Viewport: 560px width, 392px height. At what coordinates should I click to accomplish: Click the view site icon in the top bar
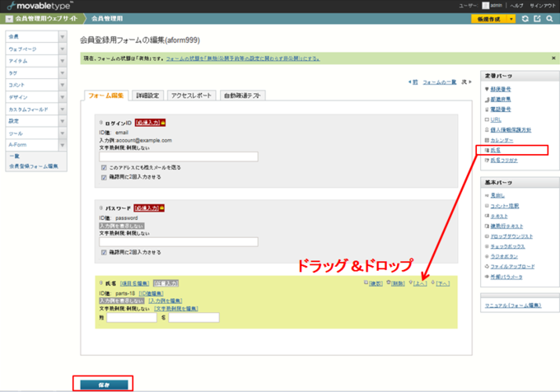pyautogui.click(x=537, y=18)
